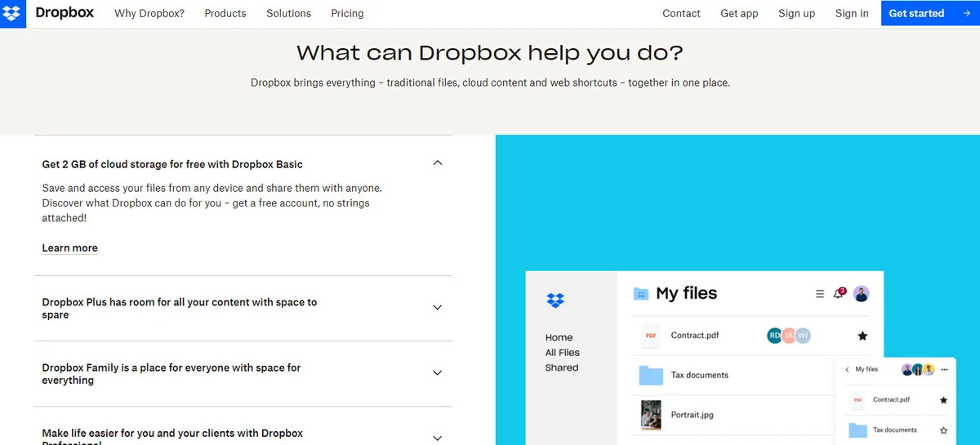Click the back chevron in small My files panel
The width and height of the screenshot is (980, 445).
click(x=848, y=370)
